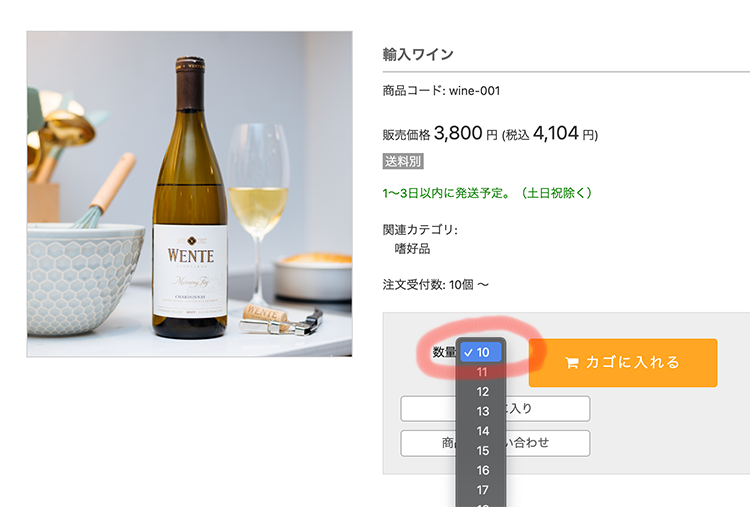Viewport: 750px width, 507px height.
Task: Select quantity 11 from the dropdown
Action: coord(482,372)
